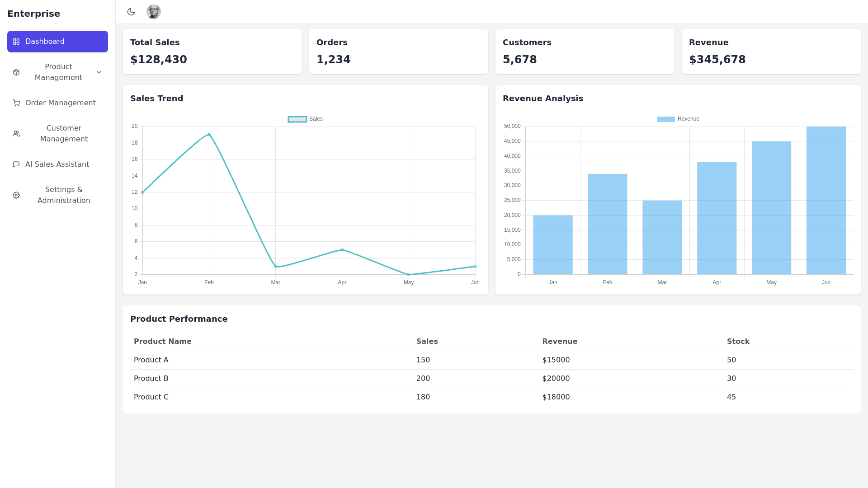
Task: Toggle the Revenue legend in bar chart
Action: pos(688,119)
